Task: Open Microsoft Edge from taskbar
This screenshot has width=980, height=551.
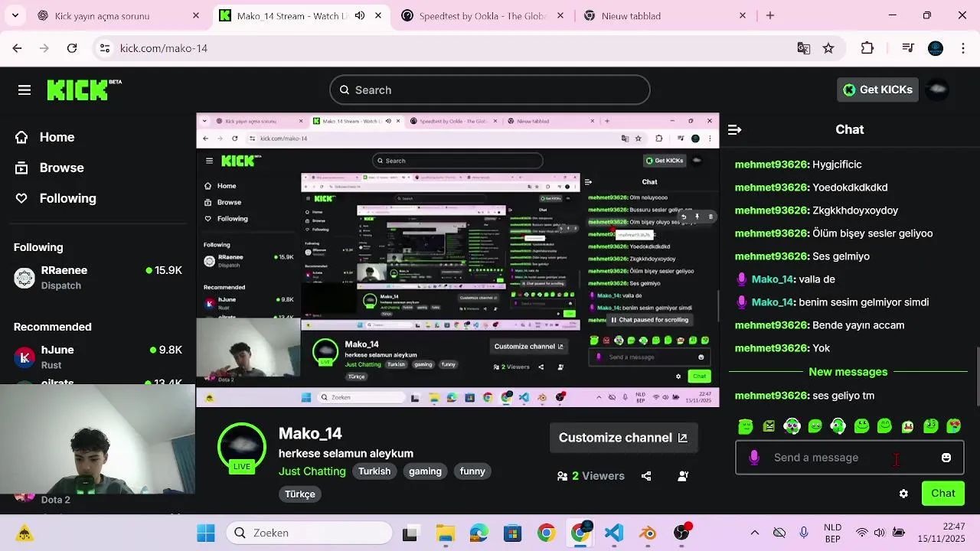Action: (x=479, y=533)
